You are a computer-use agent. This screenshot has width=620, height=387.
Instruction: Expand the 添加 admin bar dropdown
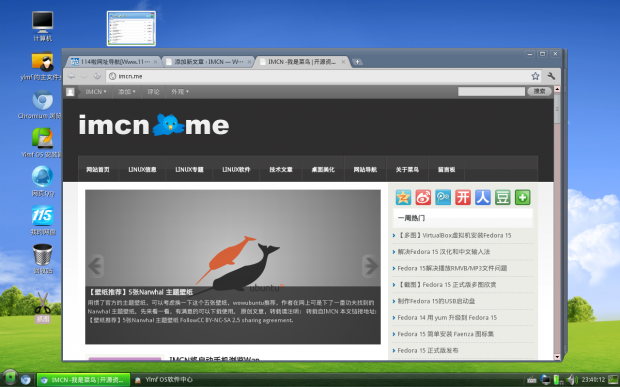tap(127, 92)
